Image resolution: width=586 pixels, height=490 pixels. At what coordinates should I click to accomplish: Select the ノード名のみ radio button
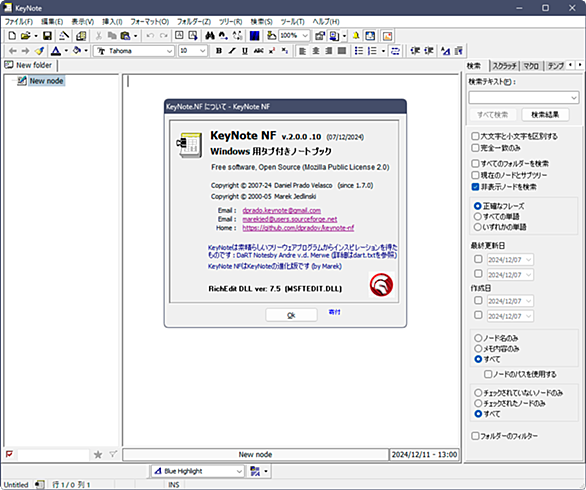[478, 338]
